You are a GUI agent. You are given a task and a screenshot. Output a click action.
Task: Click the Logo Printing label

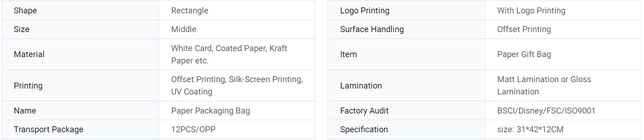[364, 11]
